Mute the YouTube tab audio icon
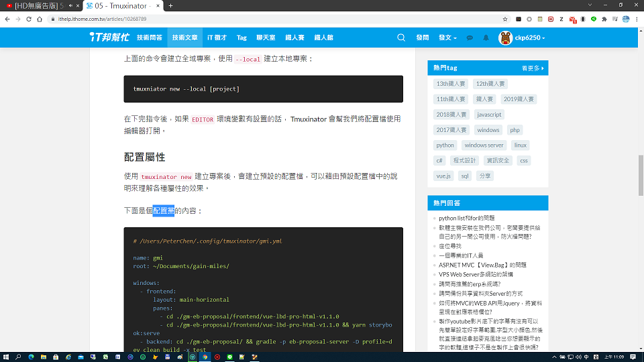This screenshot has height=362, width=644. click(x=70, y=6)
